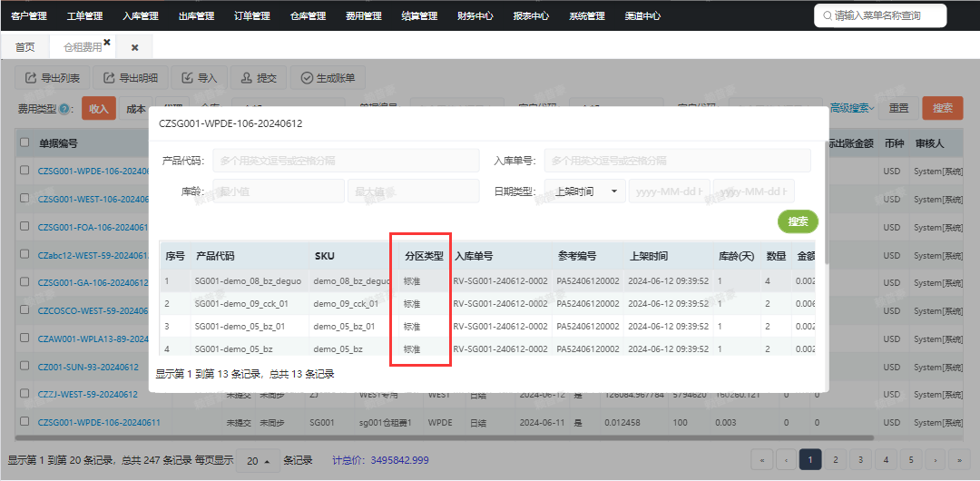
Task: Click the orange 搜索 button in main page
Action: coord(943,108)
